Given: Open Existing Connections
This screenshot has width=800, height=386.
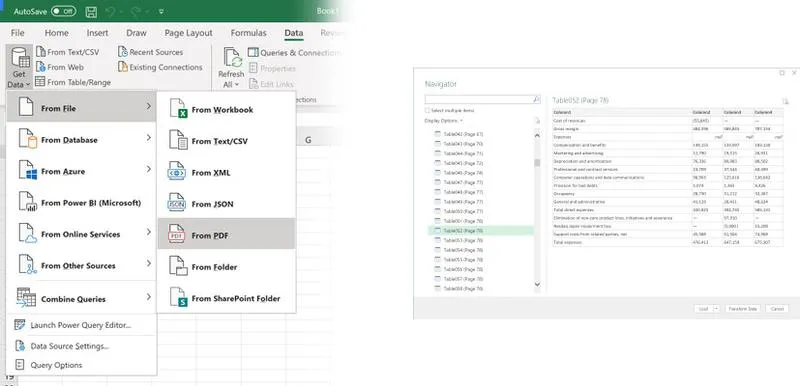Looking at the screenshot, I should (160, 67).
